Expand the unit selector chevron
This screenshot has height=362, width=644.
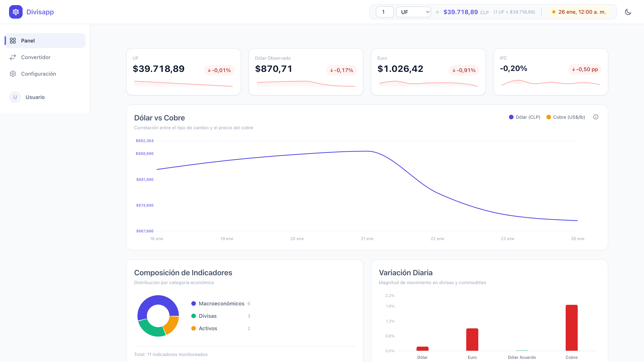click(x=428, y=11)
